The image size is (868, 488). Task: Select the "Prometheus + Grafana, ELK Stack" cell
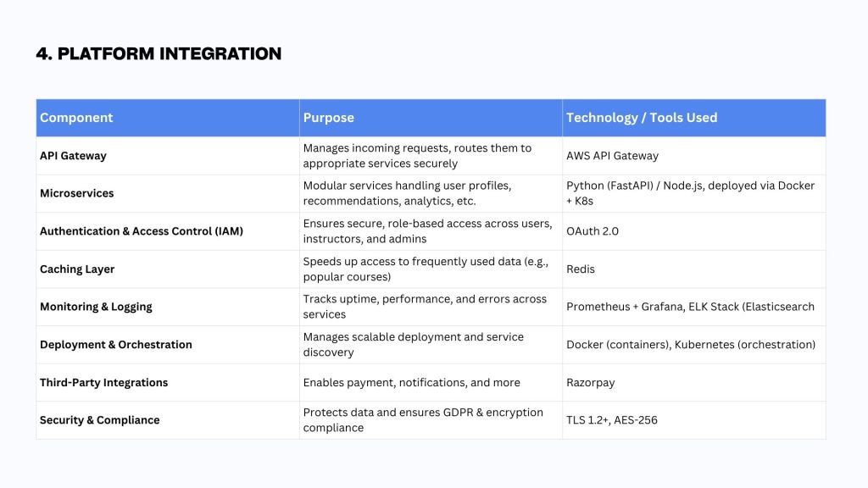click(x=690, y=307)
